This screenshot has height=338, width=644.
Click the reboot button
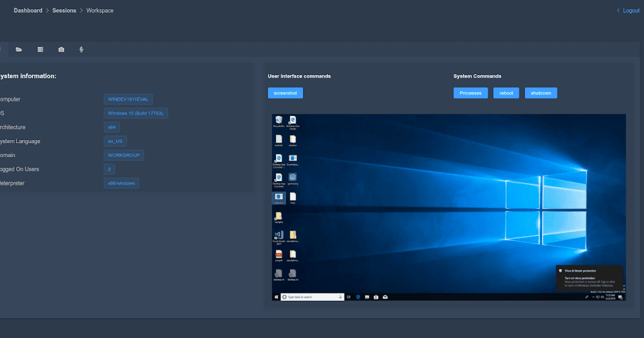[506, 93]
